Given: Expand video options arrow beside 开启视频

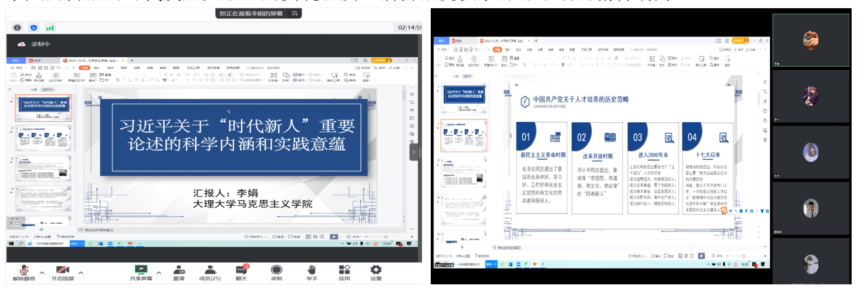Looking at the screenshot, I should [x=81, y=272].
